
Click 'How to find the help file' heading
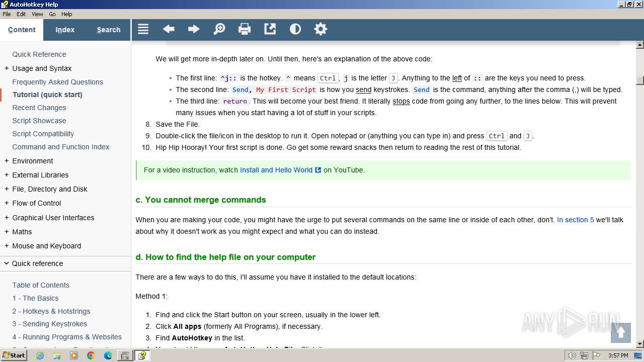[225, 257]
